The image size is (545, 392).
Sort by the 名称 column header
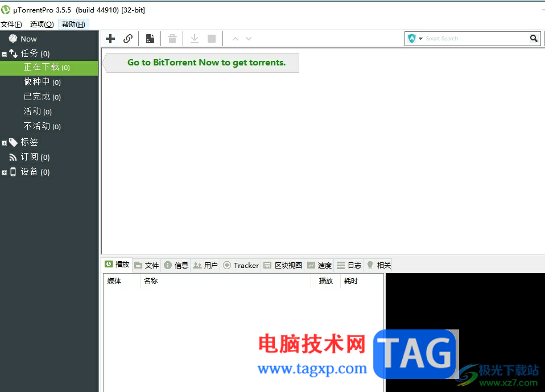(226, 281)
